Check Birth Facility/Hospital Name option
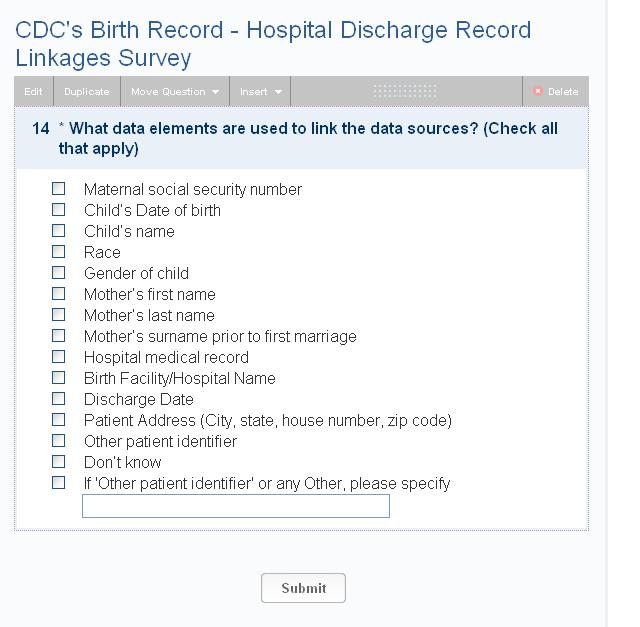The width and height of the screenshot is (640, 627). click(x=59, y=378)
